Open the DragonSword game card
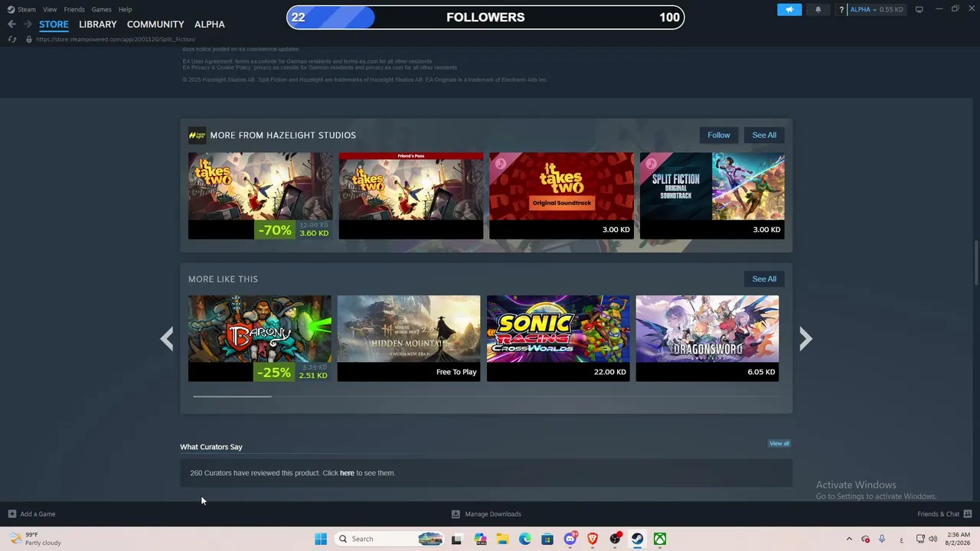This screenshot has height=551, width=980. point(707,338)
